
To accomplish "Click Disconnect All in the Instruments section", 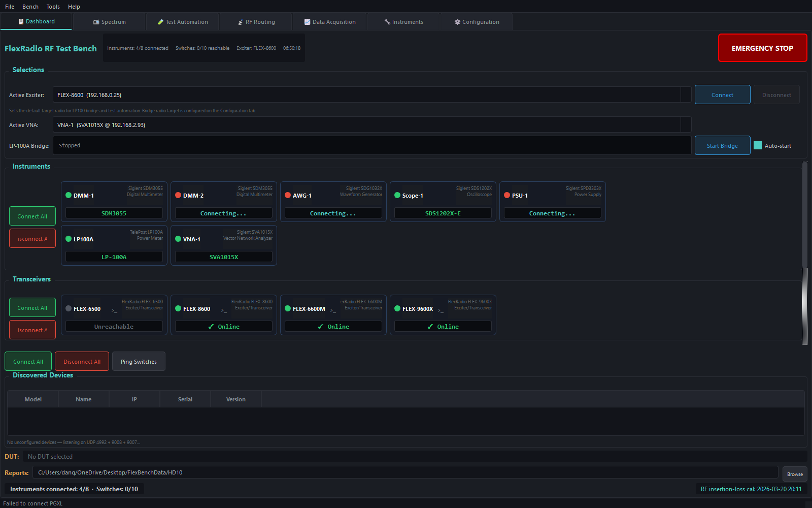I will [32, 239].
